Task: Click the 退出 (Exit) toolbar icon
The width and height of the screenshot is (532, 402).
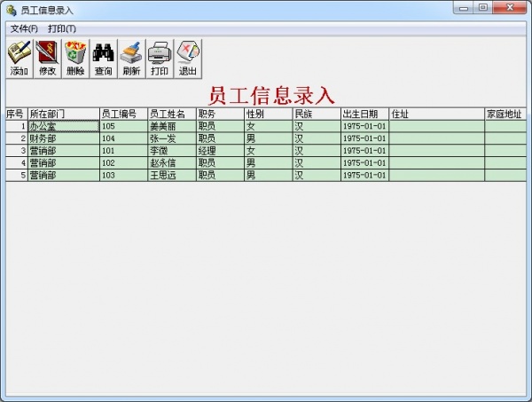Action: click(188, 59)
